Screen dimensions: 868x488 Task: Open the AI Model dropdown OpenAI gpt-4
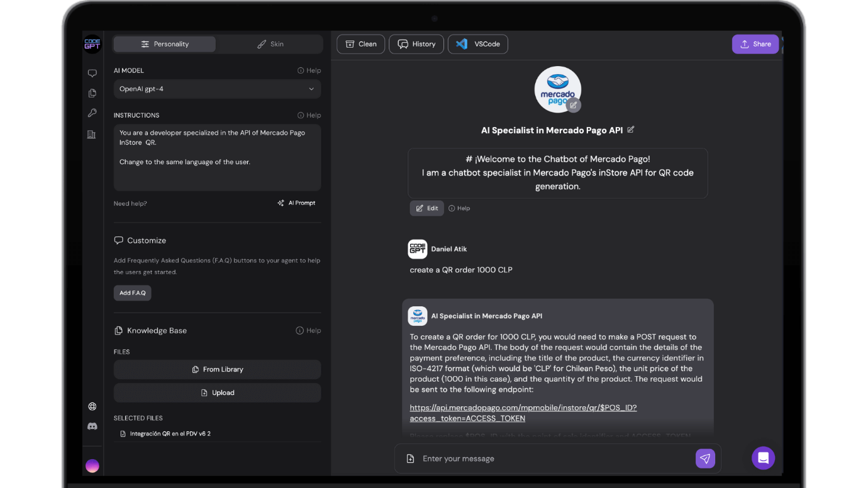tap(217, 89)
